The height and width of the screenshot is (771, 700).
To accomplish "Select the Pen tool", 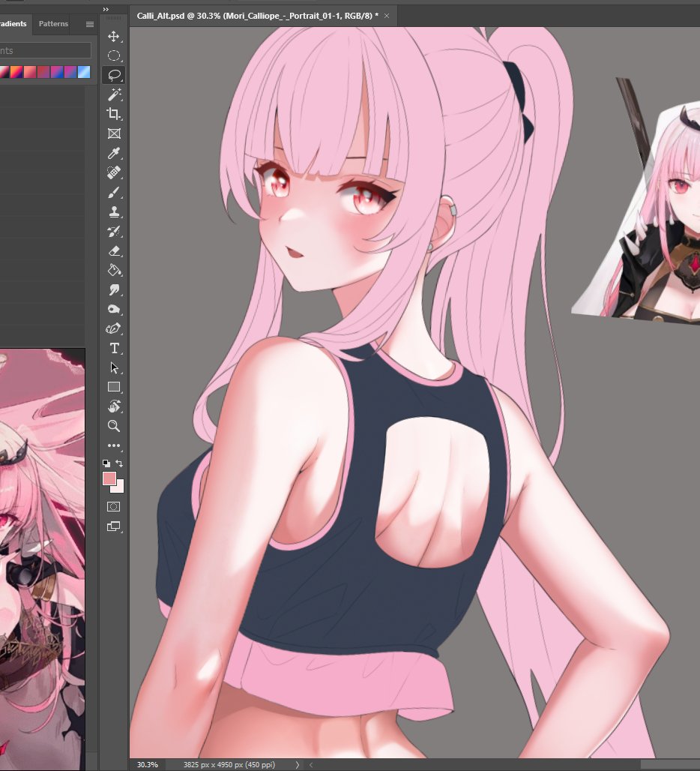I will 113,328.
